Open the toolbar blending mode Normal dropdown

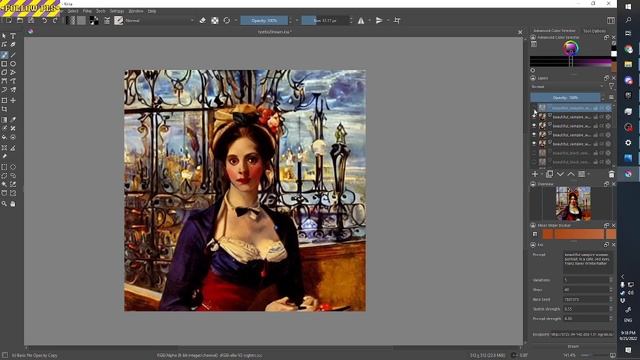coord(160,20)
